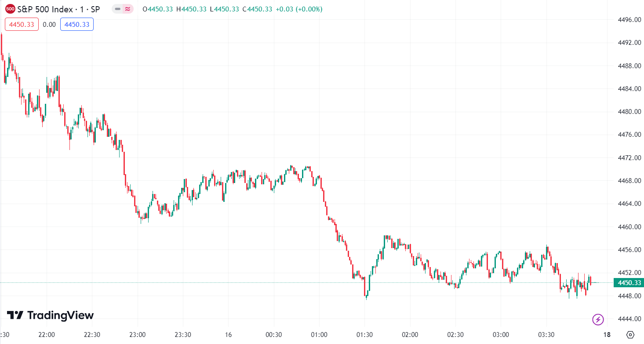This screenshot has height=344, width=644.
Task: Click the pink delayed-data wave icon
Action: tap(128, 9)
